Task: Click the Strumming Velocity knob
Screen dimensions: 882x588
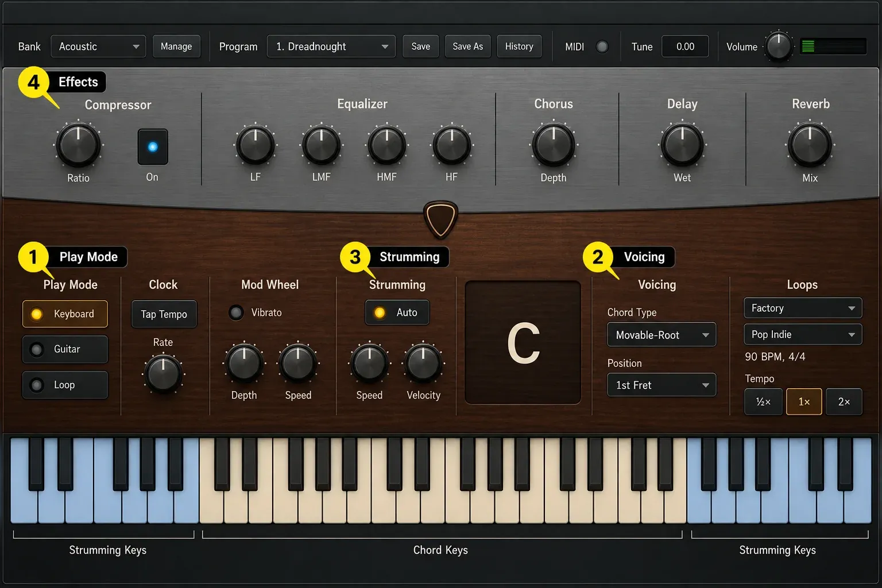Action: pos(424,363)
